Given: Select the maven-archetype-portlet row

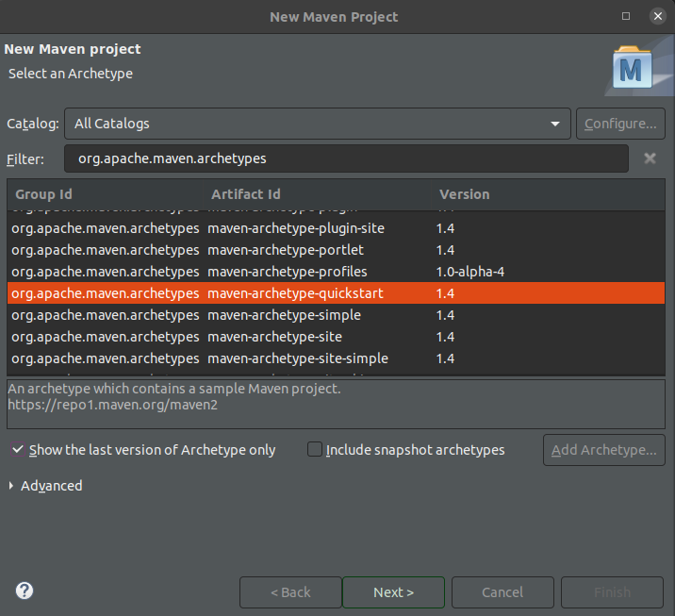Looking at the screenshot, I should coord(336,250).
